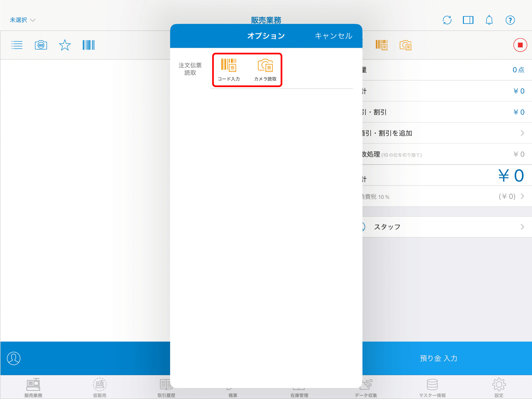Click the help question mark icon
The image size is (532, 399).
tap(510, 20)
